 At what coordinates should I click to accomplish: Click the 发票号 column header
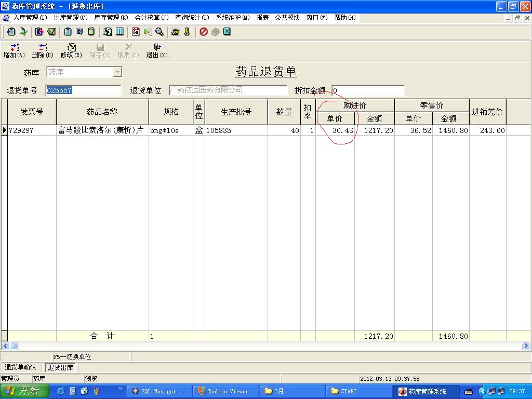(32, 112)
